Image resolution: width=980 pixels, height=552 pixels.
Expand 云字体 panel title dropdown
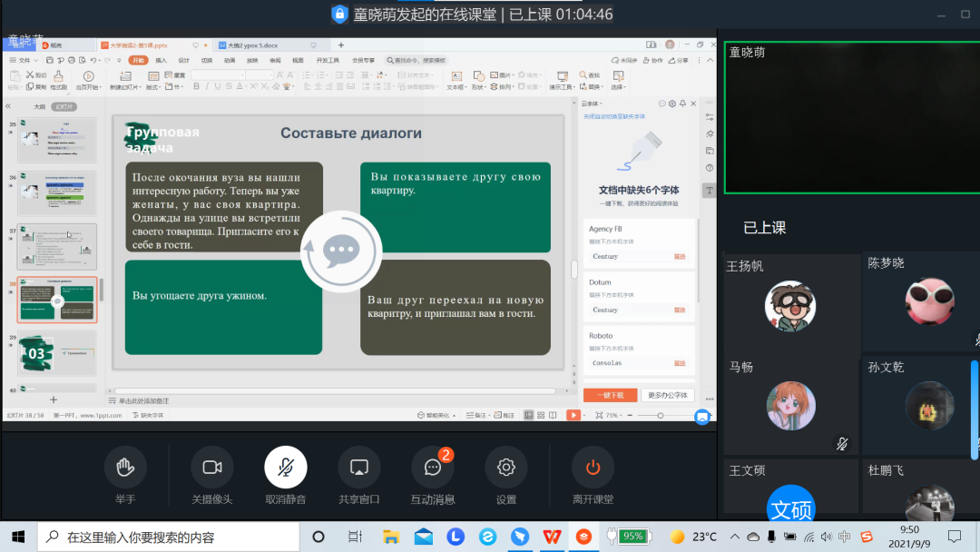(x=592, y=103)
